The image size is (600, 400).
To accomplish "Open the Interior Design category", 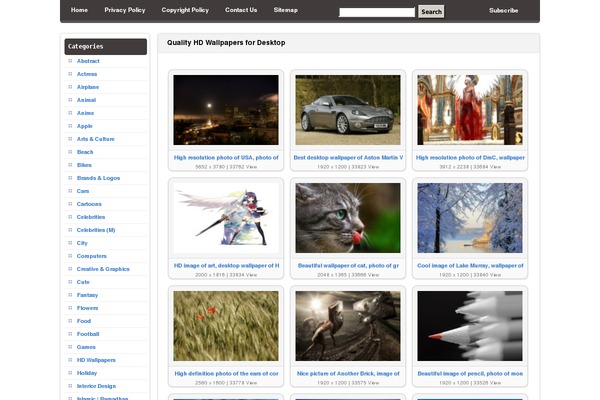I will (96, 386).
